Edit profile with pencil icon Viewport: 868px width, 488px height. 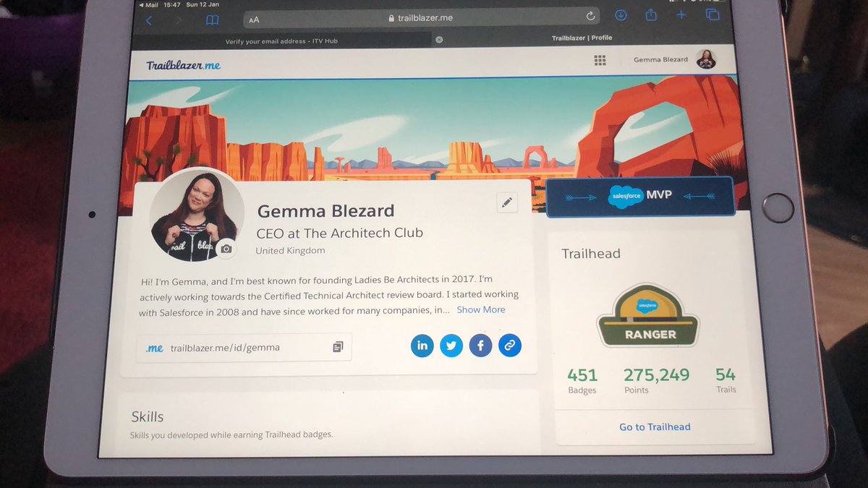(508, 203)
